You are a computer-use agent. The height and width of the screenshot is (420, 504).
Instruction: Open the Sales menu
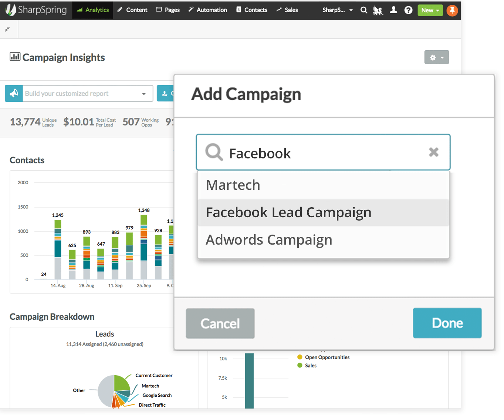(x=287, y=10)
